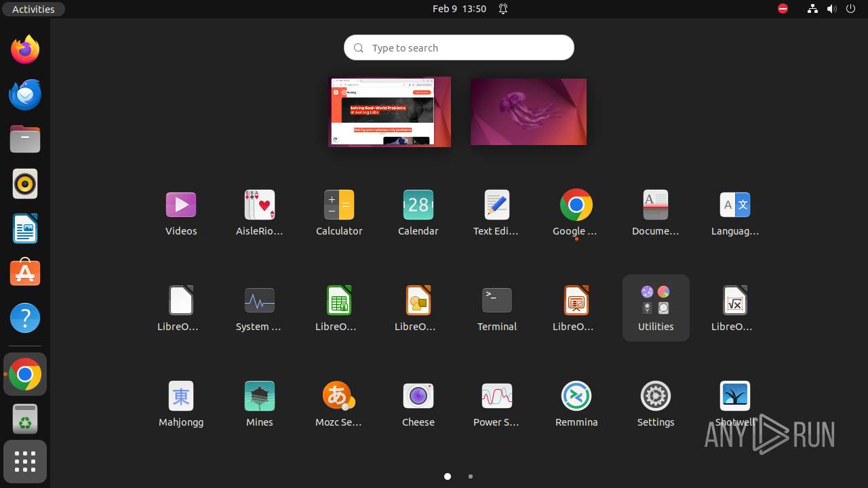
Task: Open the Document Viewer app
Action: pyautogui.click(x=656, y=213)
